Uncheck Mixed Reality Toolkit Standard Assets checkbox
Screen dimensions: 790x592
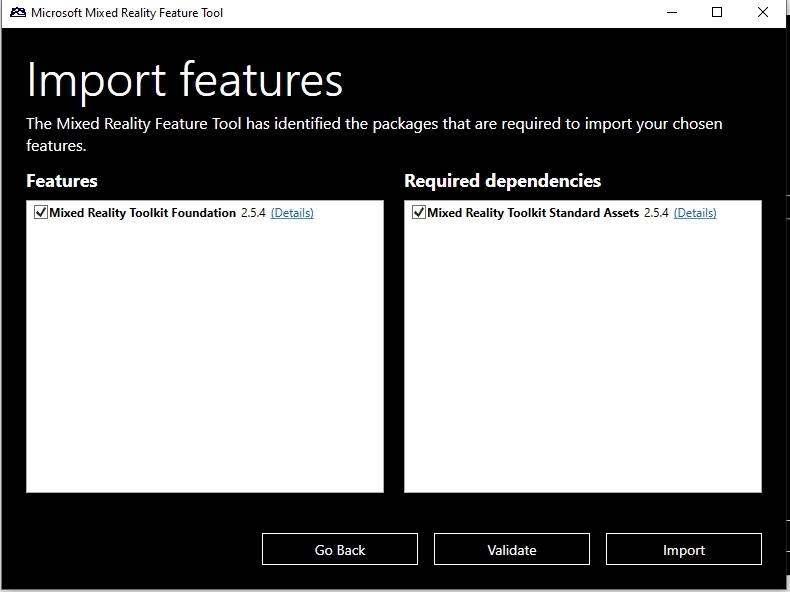(419, 212)
